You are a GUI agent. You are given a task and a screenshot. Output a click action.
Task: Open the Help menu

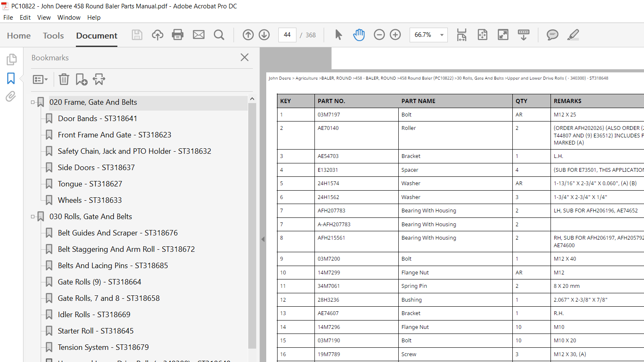(x=94, y=18)
